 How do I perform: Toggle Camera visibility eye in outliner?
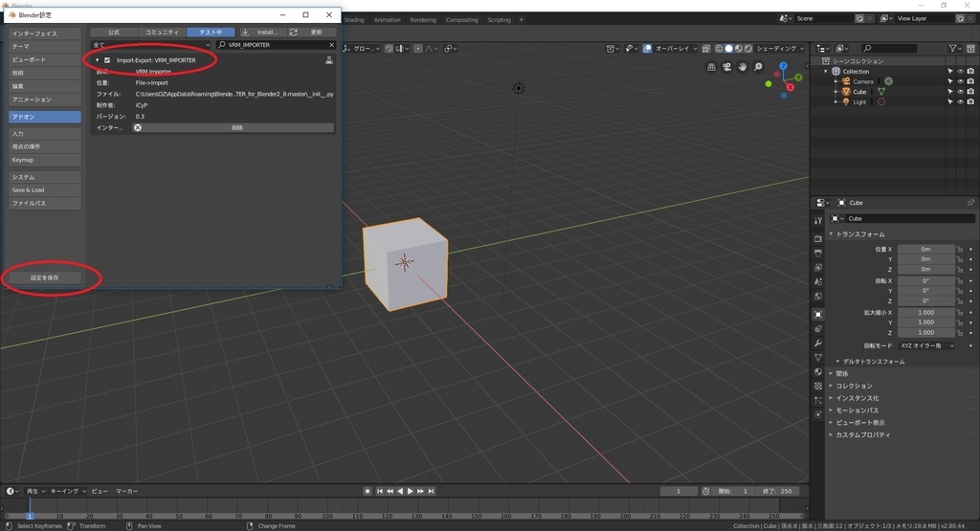[961, 81]
